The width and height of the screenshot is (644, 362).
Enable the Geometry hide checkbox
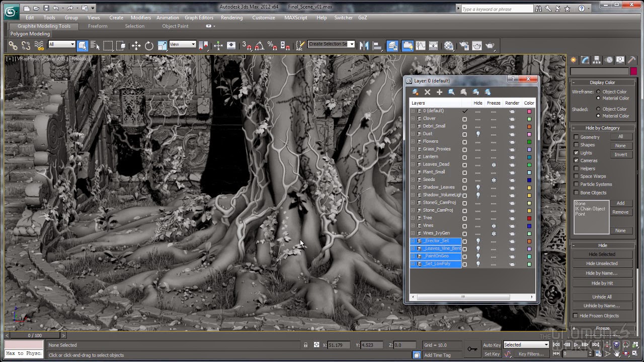click(576, 137)
